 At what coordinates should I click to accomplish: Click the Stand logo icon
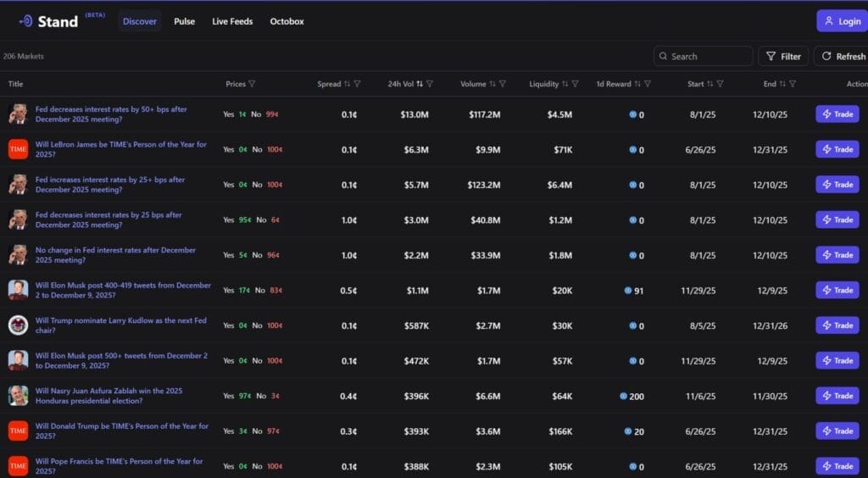26,21
